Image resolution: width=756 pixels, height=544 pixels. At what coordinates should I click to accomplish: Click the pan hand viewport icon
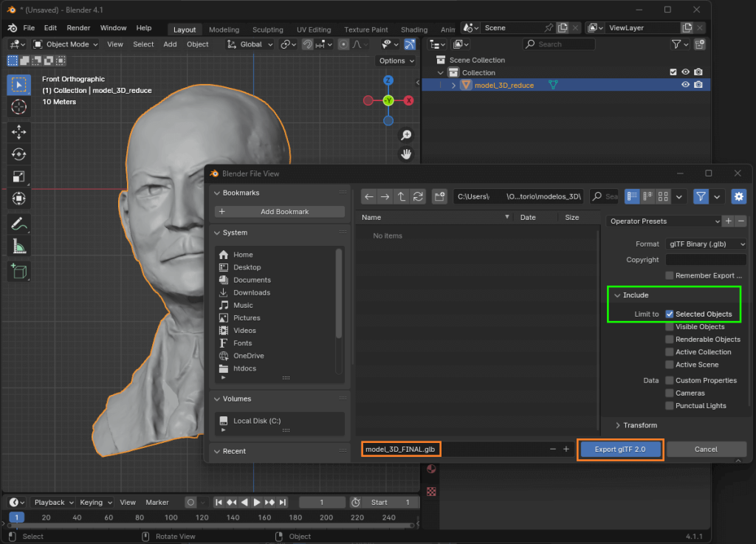pos(407,154)
